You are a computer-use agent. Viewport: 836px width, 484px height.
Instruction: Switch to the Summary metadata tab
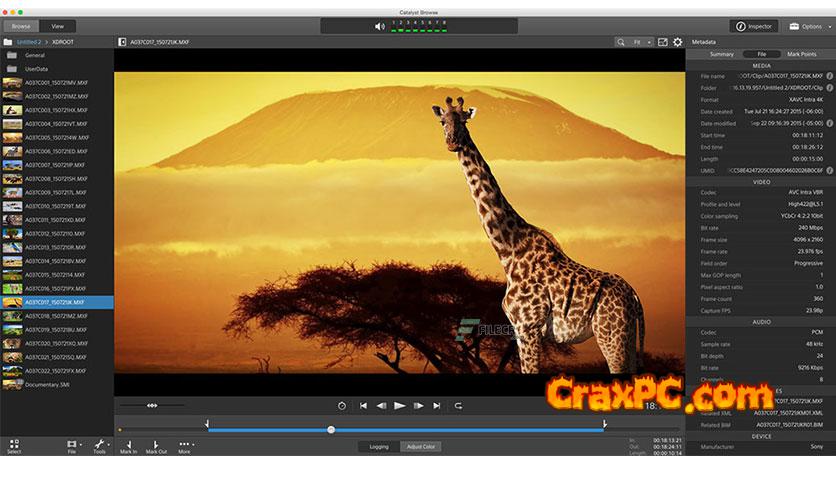point(721,54)
